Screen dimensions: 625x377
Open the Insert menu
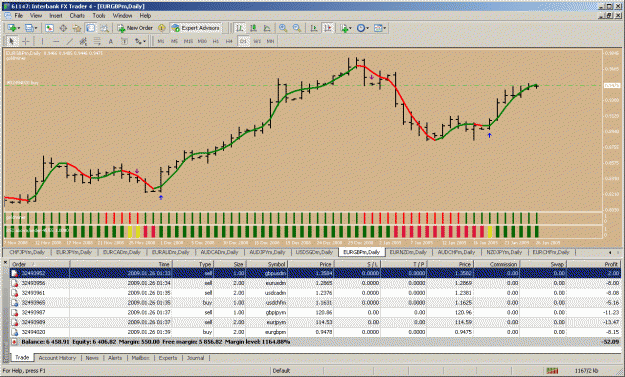tap(55, 16)
